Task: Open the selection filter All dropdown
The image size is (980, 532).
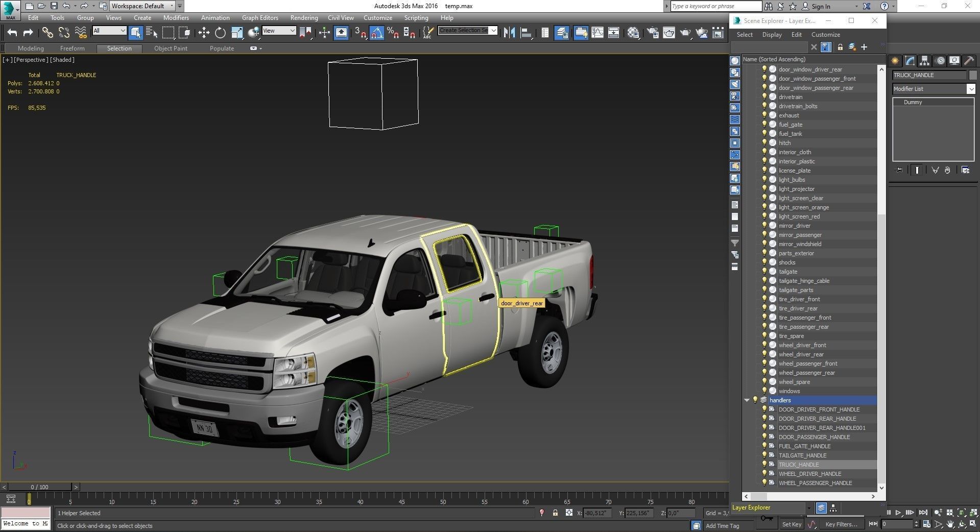Action: tap(109, 31)
